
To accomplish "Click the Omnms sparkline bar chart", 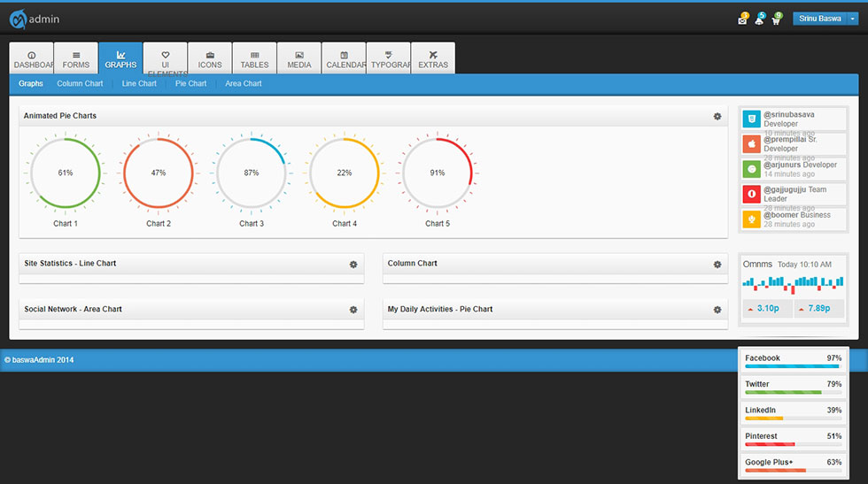I will coord(793,284).
